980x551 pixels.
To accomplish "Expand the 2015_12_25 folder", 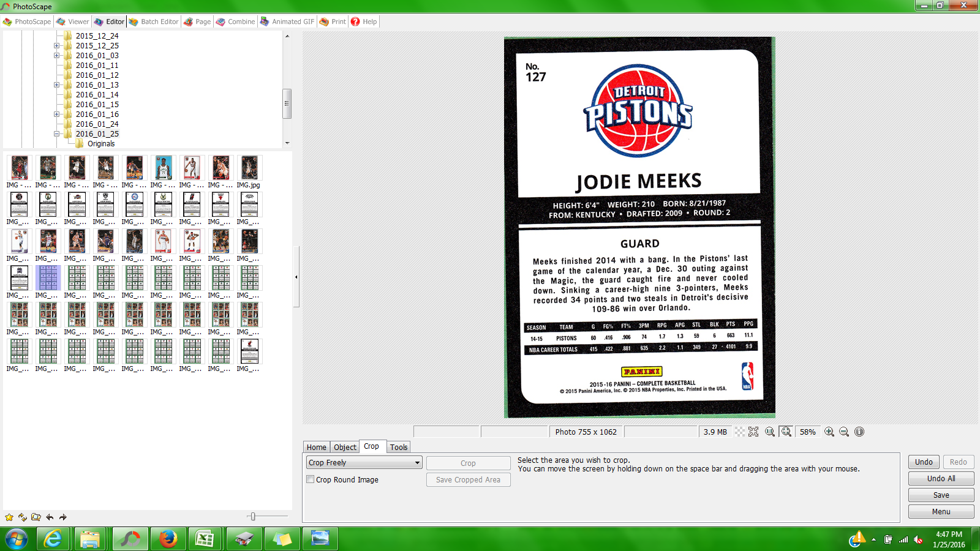I will click(x=56, y=45).
